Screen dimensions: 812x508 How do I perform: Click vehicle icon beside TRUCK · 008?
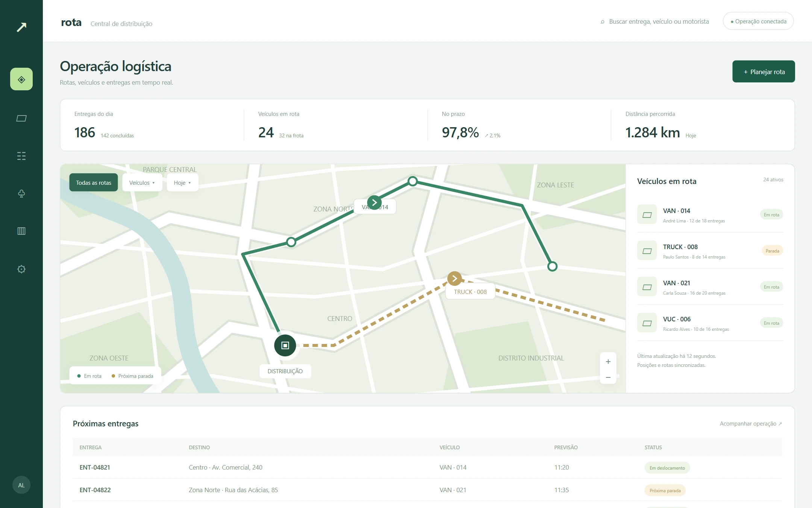647,251
